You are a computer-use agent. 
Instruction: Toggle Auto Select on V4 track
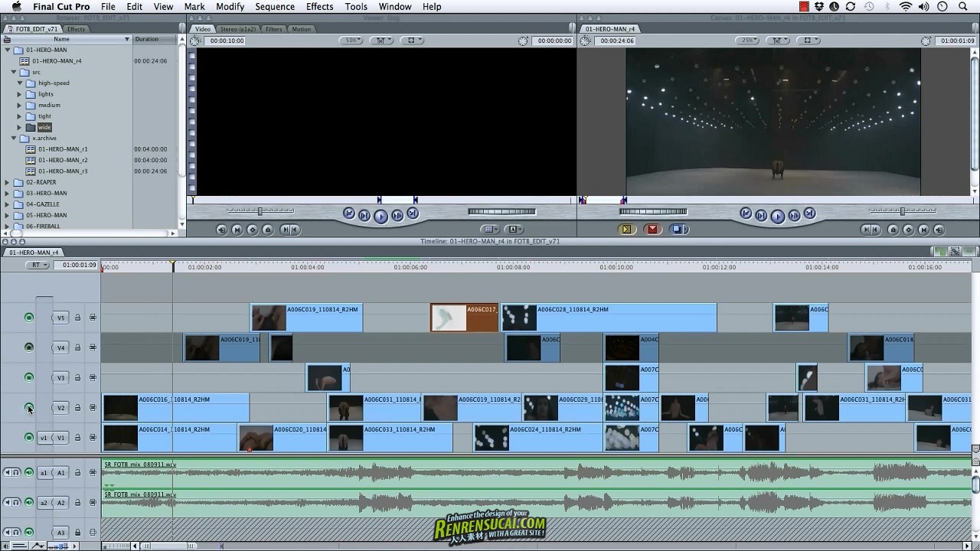[x=93, y=347]
